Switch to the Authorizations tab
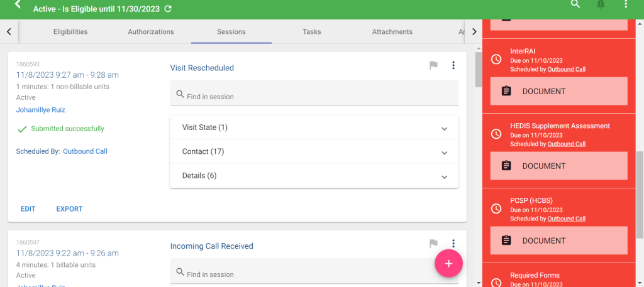The width and height of the screenshot is (644, 287). coord(151,31)
